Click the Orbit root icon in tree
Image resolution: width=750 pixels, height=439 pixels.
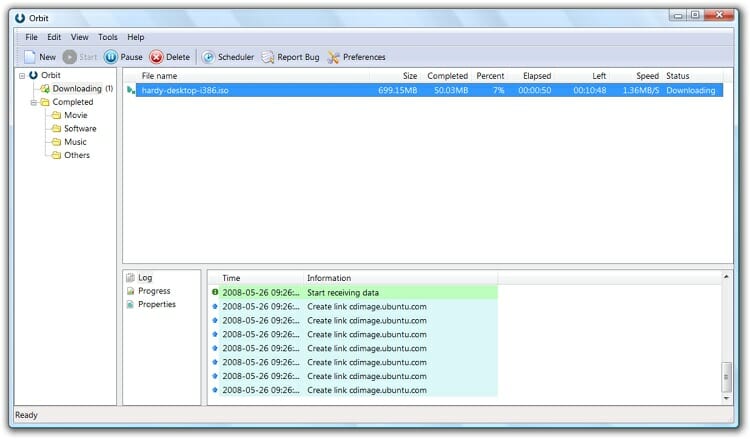click(33, 75)
